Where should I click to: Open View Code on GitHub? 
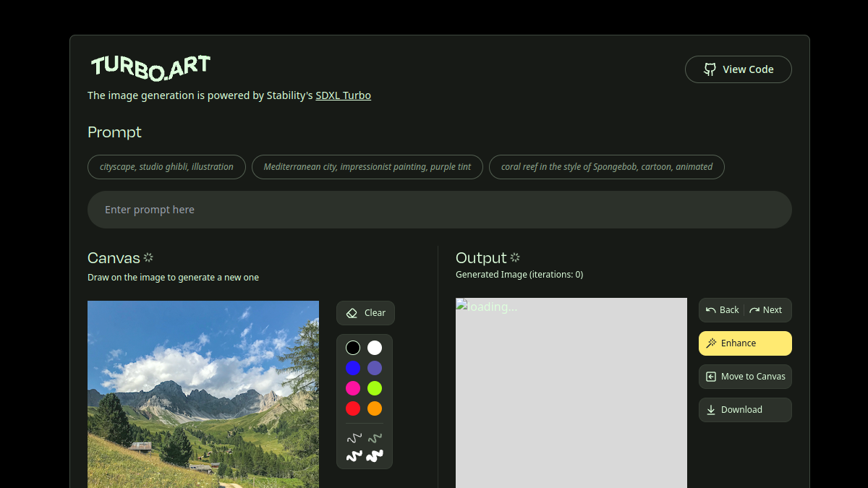[x=739, y=69]
